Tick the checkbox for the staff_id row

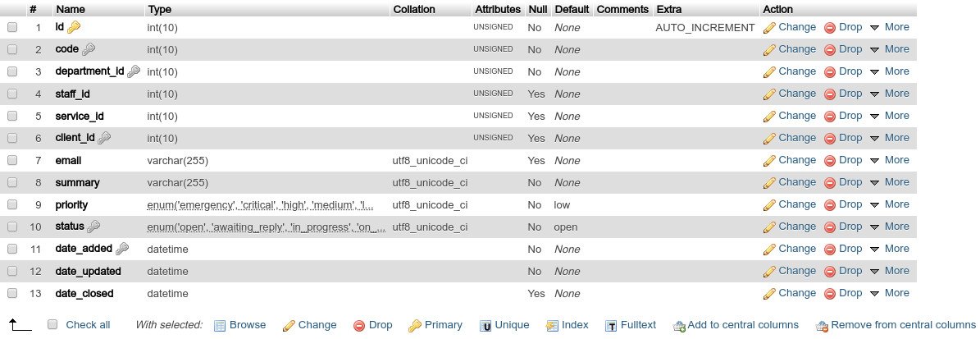pos(12,94)
